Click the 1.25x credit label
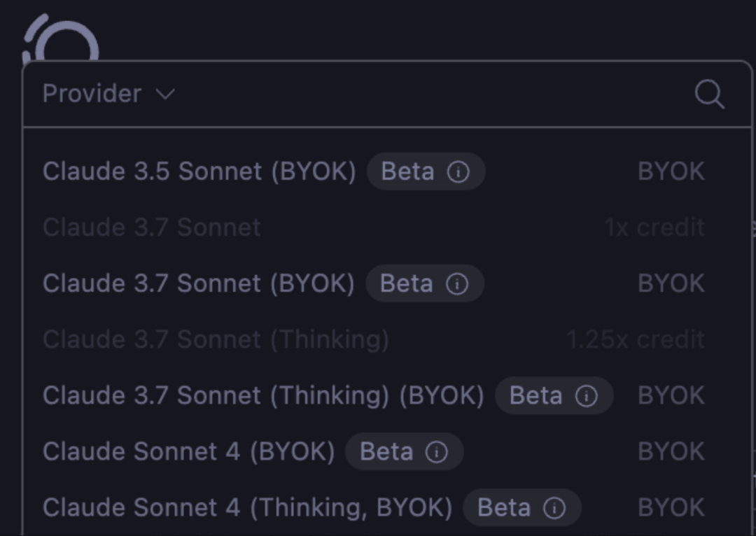756x536 pixels. tap(635, 339)
